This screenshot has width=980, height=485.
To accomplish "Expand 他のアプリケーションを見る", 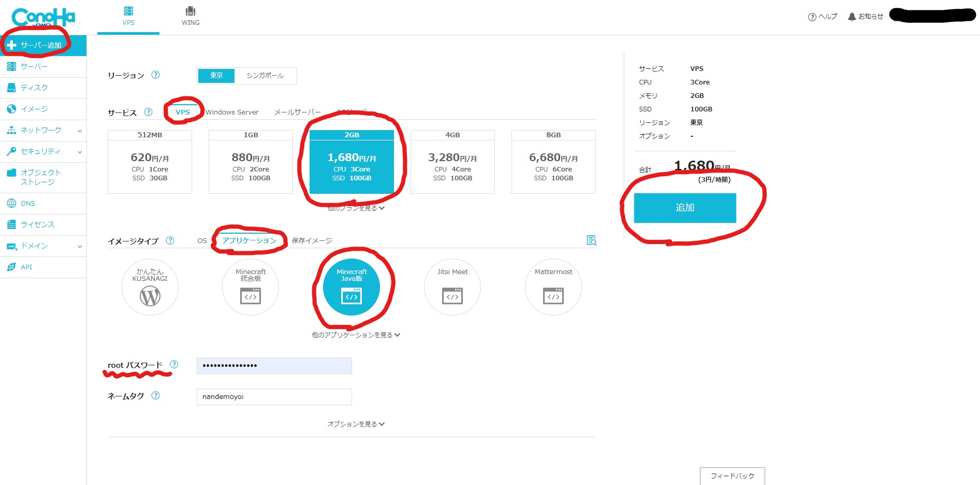I will (x=356, y=335).
